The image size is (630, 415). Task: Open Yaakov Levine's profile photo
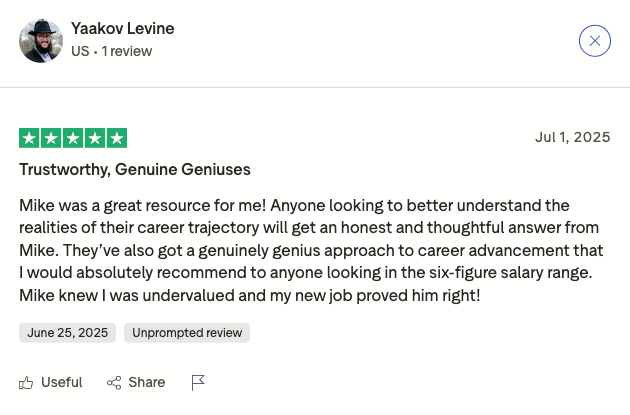(41, 41)
